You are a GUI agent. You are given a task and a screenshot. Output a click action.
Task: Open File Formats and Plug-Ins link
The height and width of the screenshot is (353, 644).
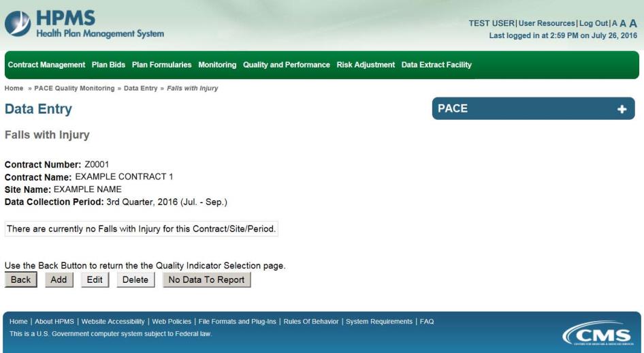[238, 322]
